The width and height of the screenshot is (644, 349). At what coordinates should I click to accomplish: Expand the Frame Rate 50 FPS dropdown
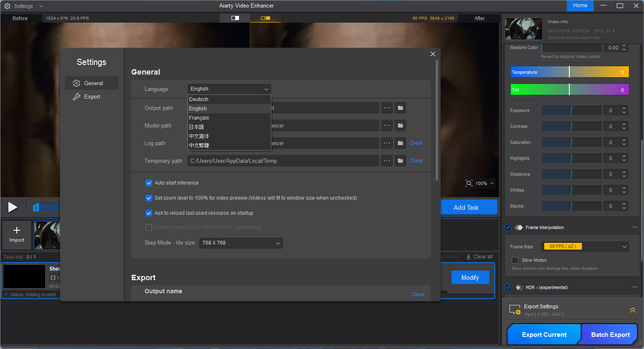(585, 247)
